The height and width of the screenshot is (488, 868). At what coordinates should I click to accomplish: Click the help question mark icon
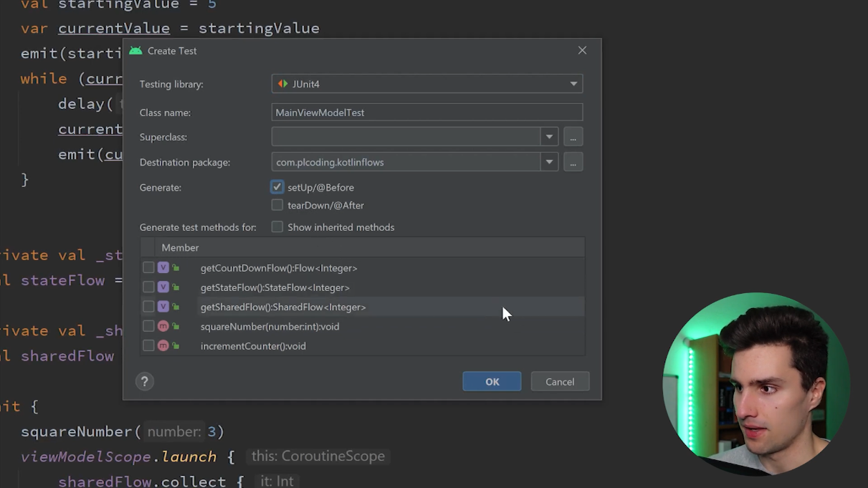click(x=144, y=381)
